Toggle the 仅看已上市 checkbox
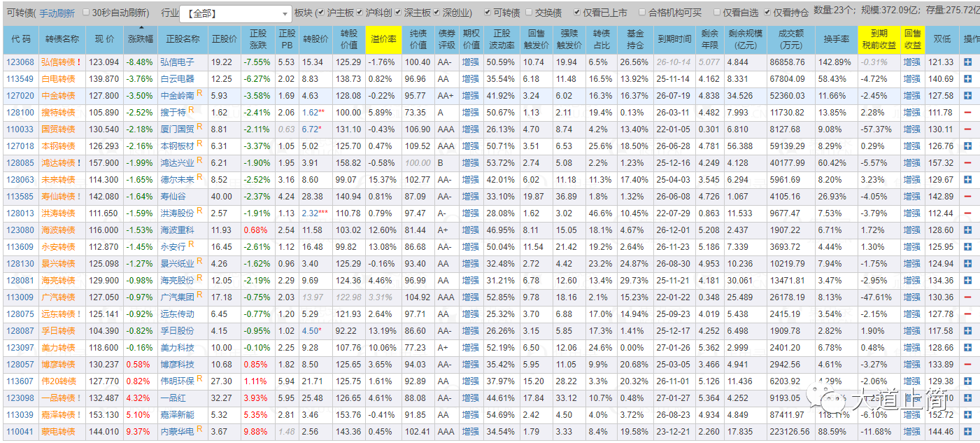 577,13
